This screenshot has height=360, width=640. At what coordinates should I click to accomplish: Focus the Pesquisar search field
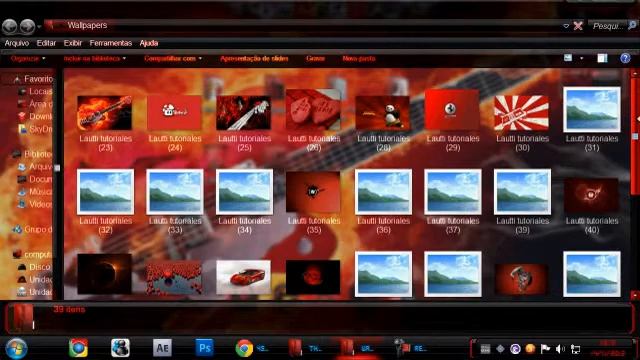[607, 26]
